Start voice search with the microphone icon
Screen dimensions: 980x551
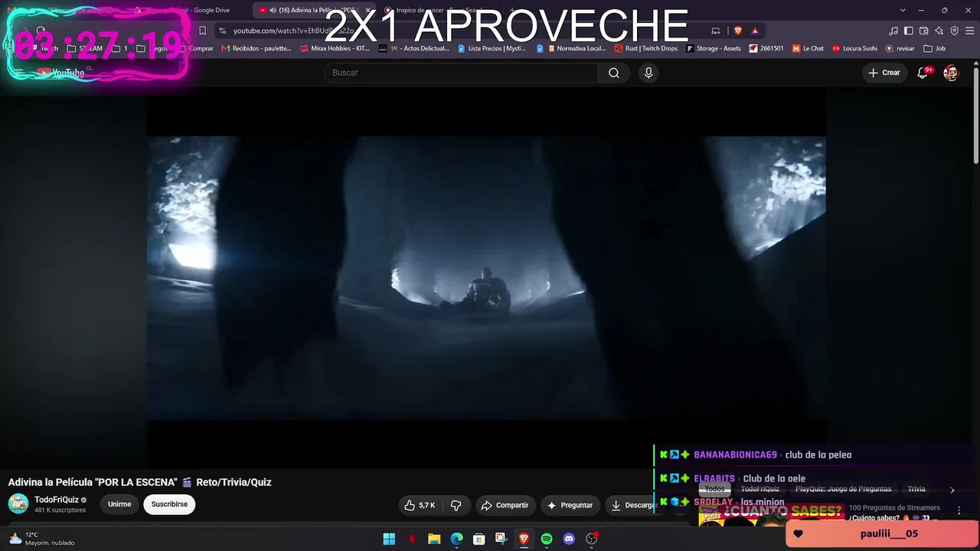pos(648,73)
